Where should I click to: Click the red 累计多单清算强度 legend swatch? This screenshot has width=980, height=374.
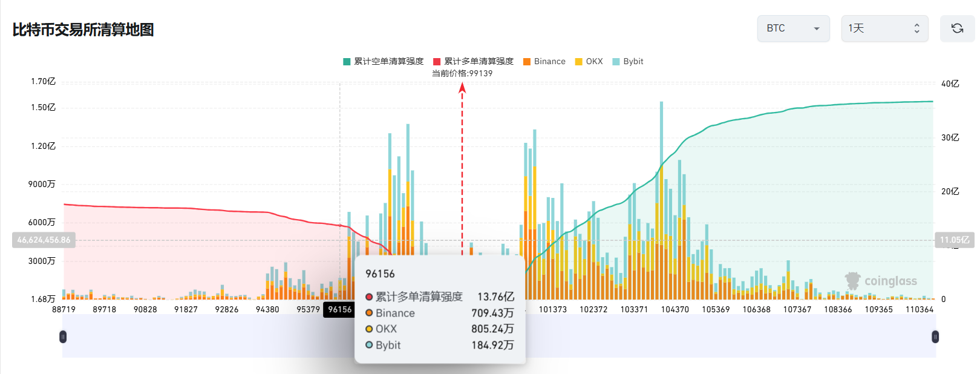437,61
